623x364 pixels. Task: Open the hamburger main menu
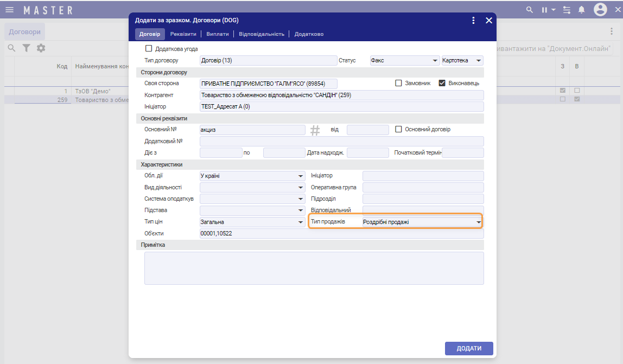9,10
